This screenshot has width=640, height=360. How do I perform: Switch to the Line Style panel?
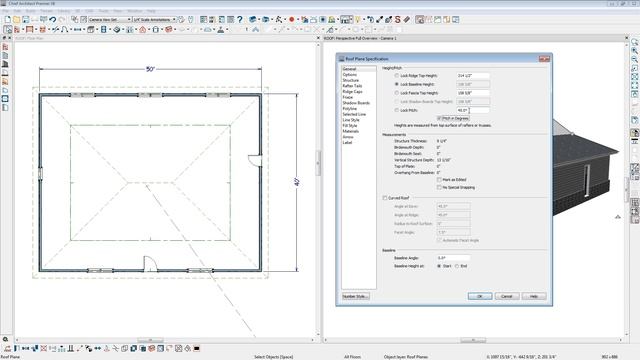click(351, 120)
